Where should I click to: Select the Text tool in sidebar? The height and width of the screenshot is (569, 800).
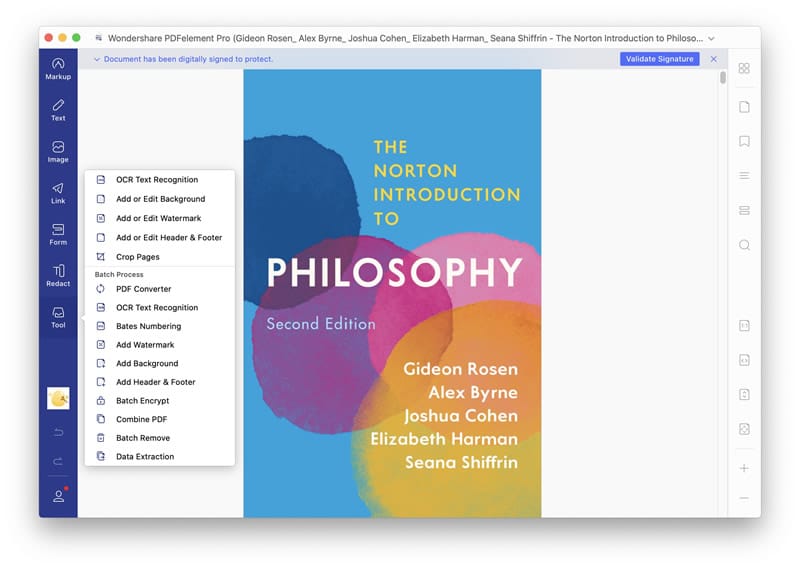tap(58, 110)
